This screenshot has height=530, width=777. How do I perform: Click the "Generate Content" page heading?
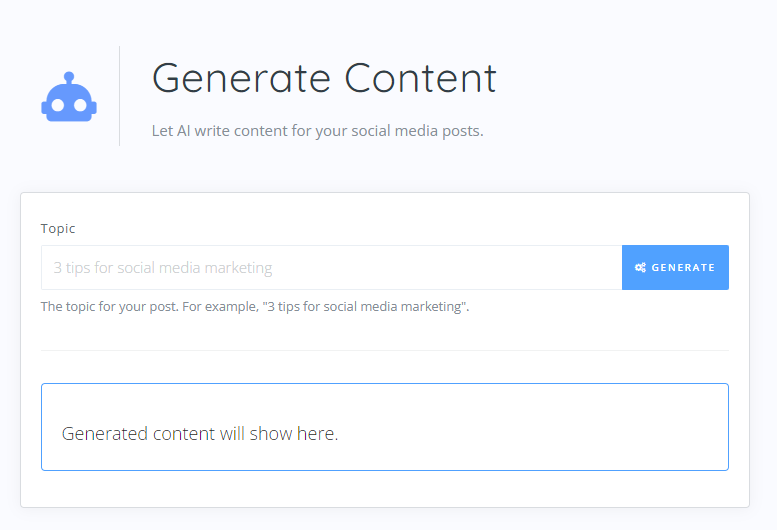point(324,79)
